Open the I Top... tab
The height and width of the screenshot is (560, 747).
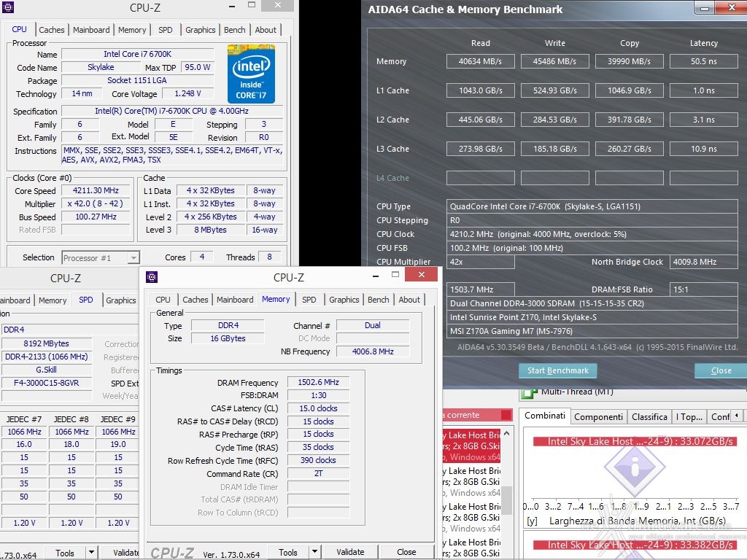(x=689, y=416)
